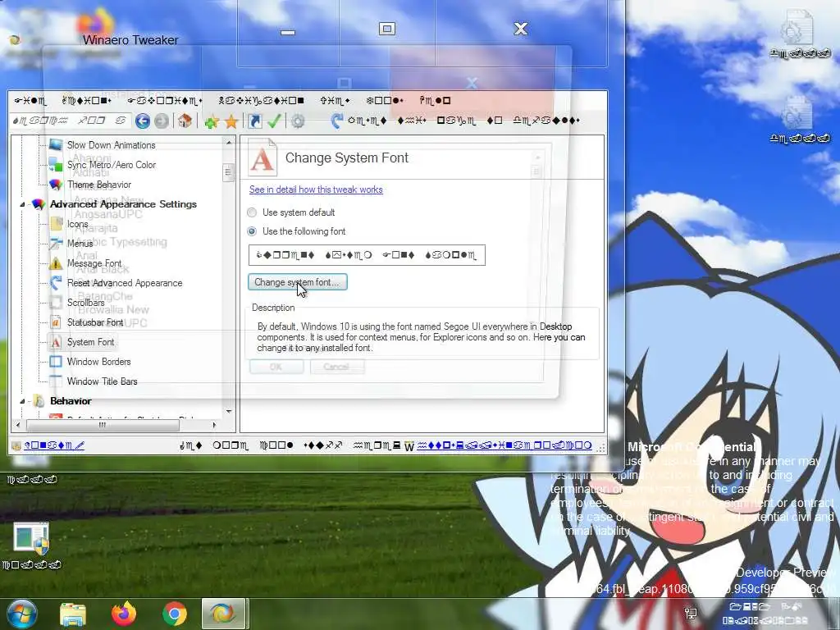Open the website link beside the W logo

504,445
